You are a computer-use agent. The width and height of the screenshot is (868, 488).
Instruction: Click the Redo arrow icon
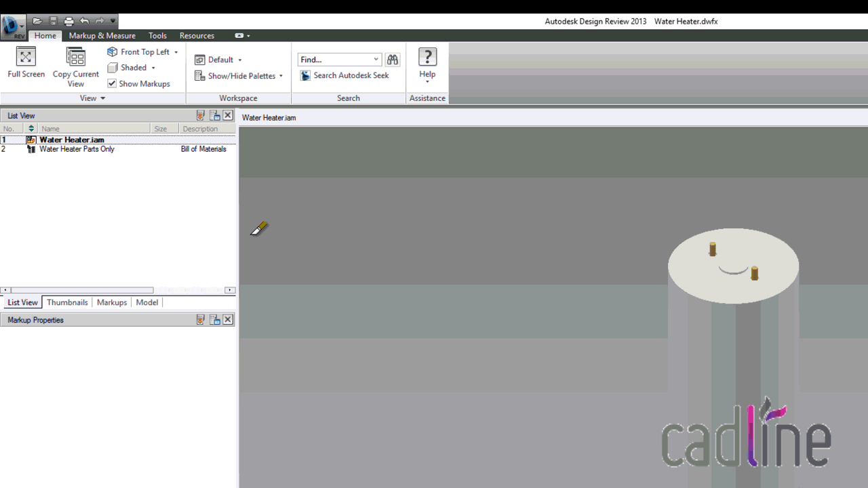[100, 21]
